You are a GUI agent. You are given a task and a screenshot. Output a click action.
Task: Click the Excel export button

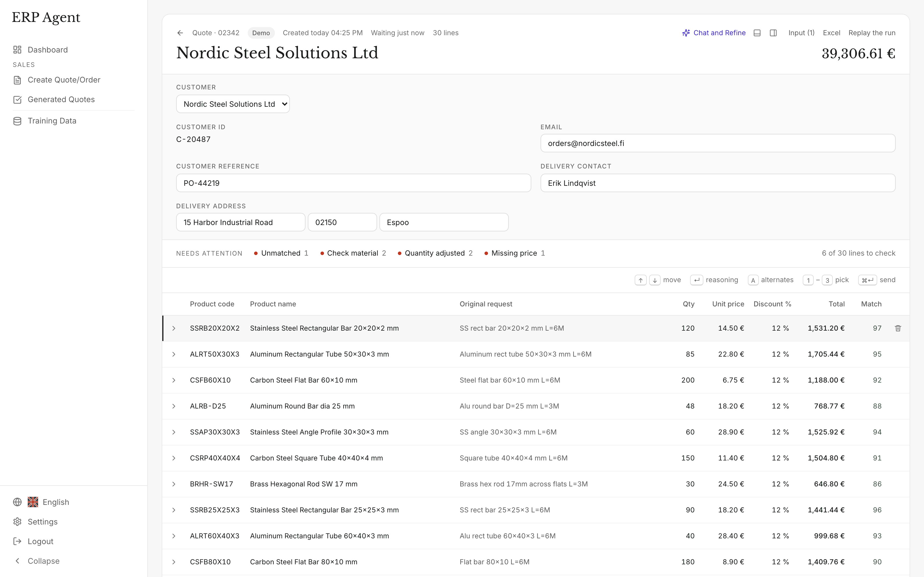point(831,33)
